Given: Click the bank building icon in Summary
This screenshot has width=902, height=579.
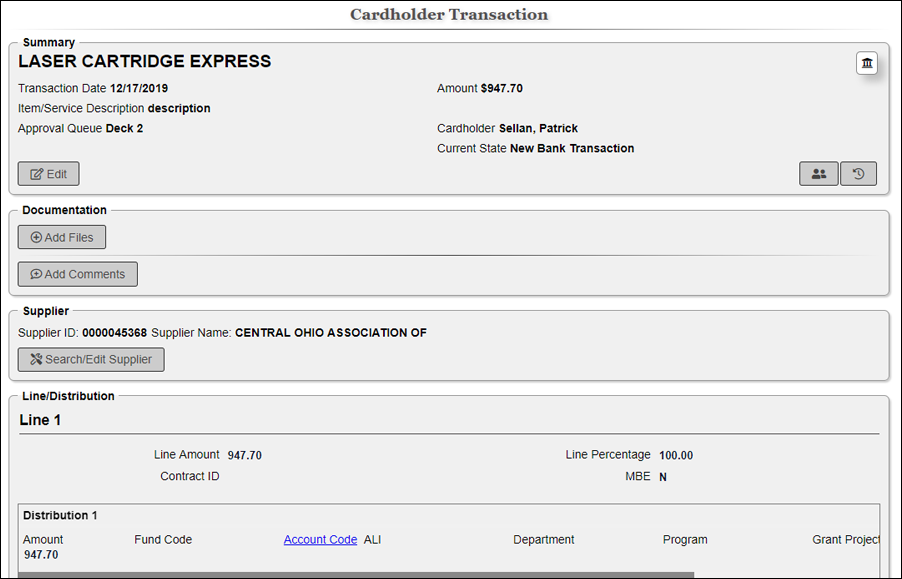Looking at the screenshot, I should coord(867,63).
